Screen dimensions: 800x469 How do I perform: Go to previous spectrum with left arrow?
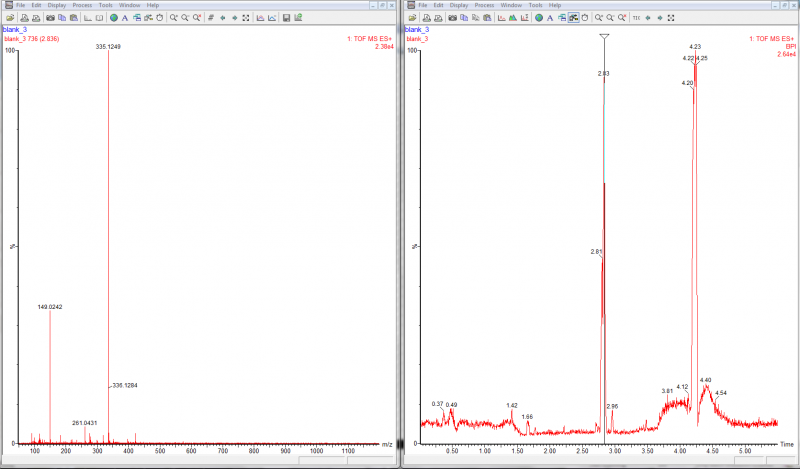[222, 18]
